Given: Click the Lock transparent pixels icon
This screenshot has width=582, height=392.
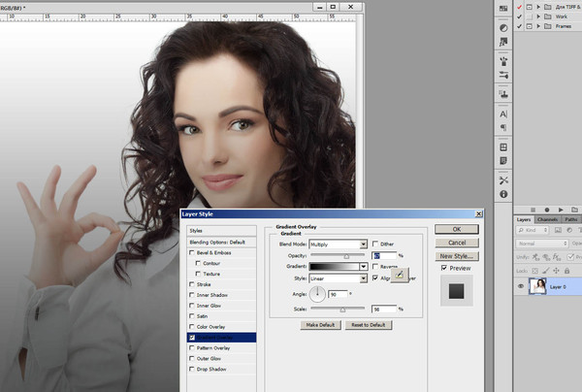Looking at the screenshot, I should point(534,271).
